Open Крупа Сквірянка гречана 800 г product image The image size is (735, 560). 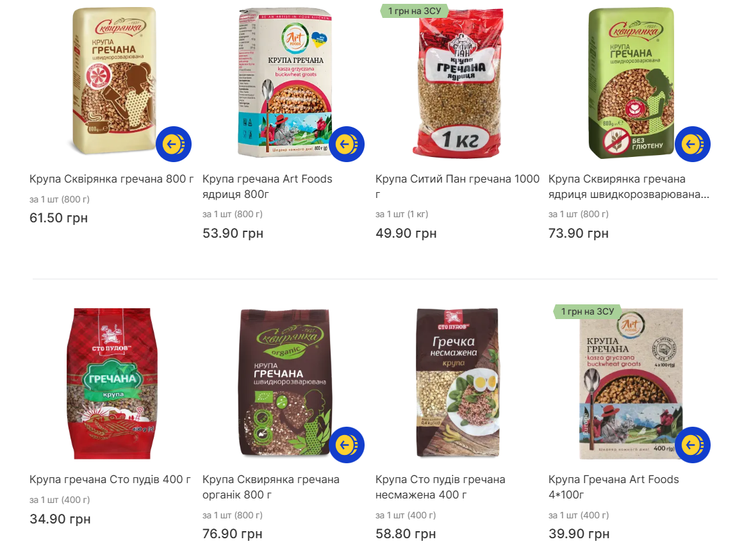pyautogui.click(x=114, y=81)
